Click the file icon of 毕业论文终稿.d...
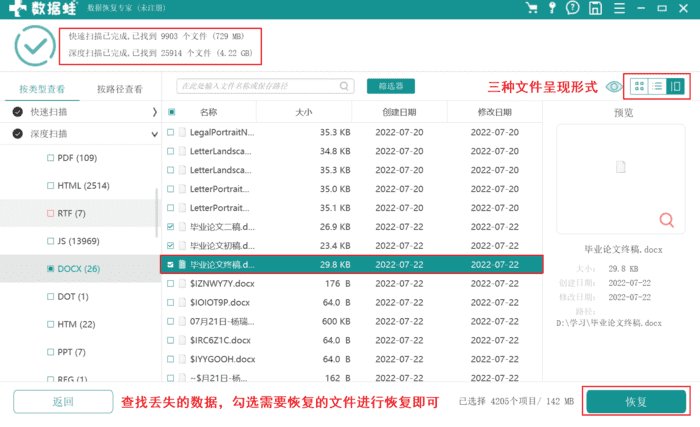The width and height of the screenshot is (700, 427). (x=182, y=264)
